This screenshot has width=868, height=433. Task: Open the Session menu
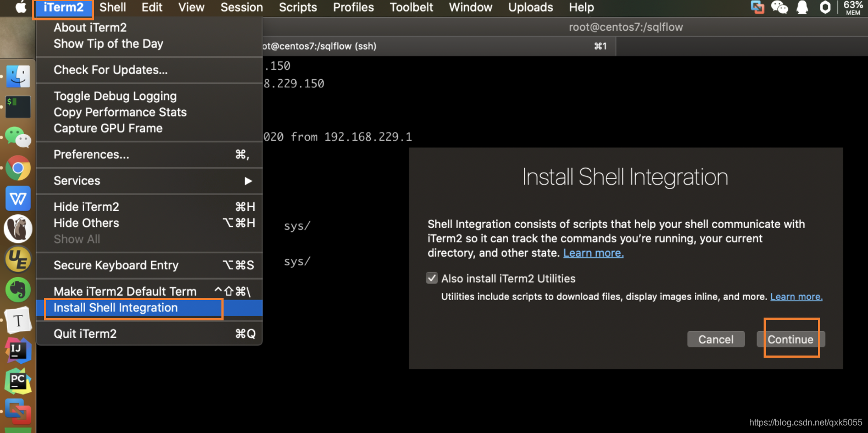click(242, 8)
